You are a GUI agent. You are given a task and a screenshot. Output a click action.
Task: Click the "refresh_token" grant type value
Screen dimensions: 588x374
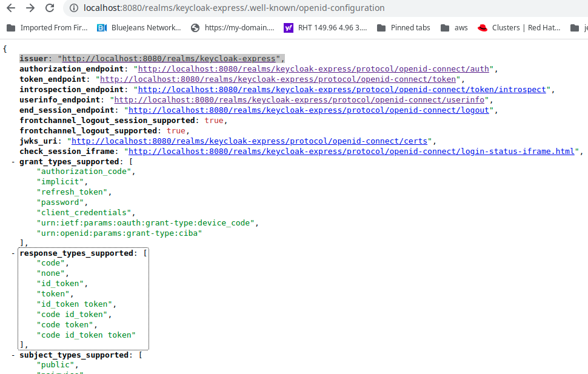tap(72, 192)
